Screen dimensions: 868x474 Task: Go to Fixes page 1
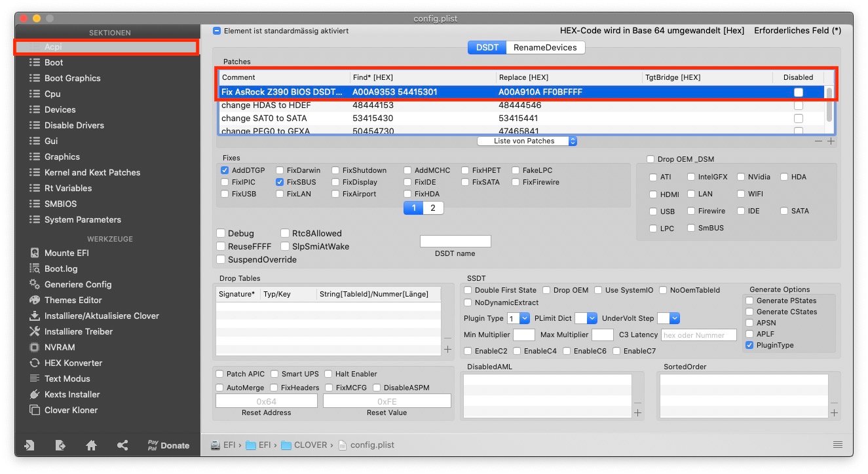[413, 208]
